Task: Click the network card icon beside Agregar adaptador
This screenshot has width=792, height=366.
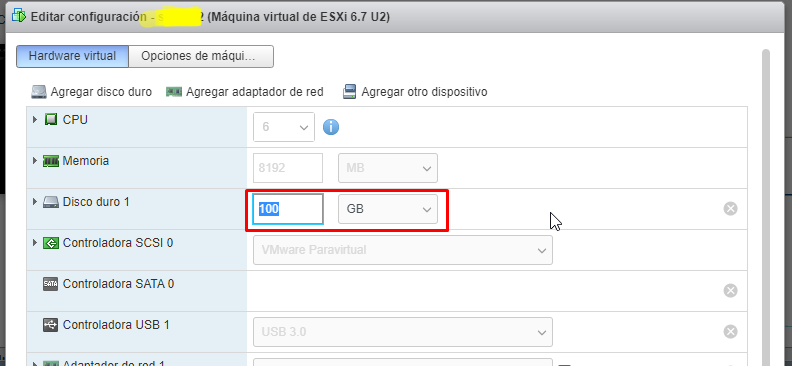Action: [174, 92]
